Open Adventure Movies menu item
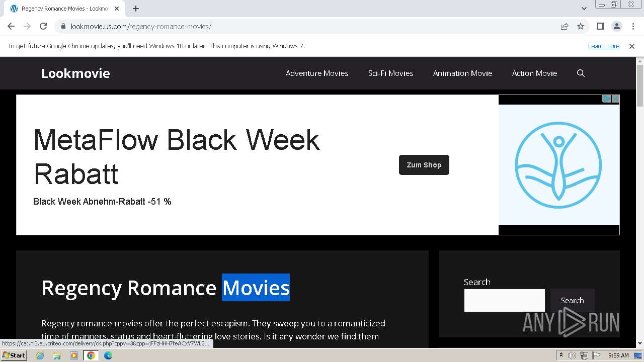This screenshot has width=644, height=362. 317,73
